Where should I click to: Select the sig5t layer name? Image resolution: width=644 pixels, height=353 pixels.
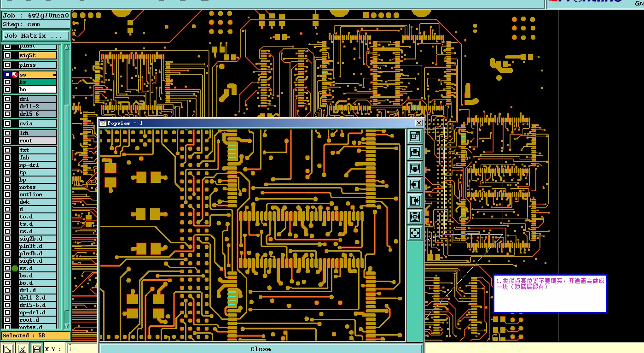point(38,55)
